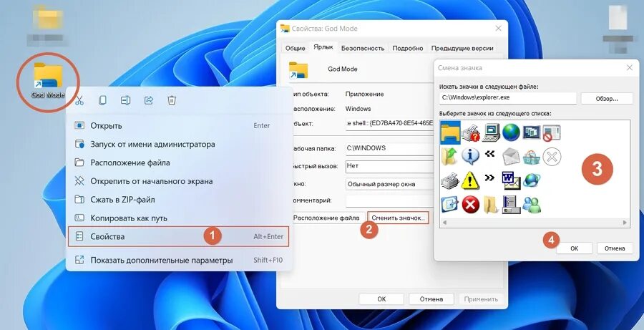Click the Рабочая папка field

(390, 148)
